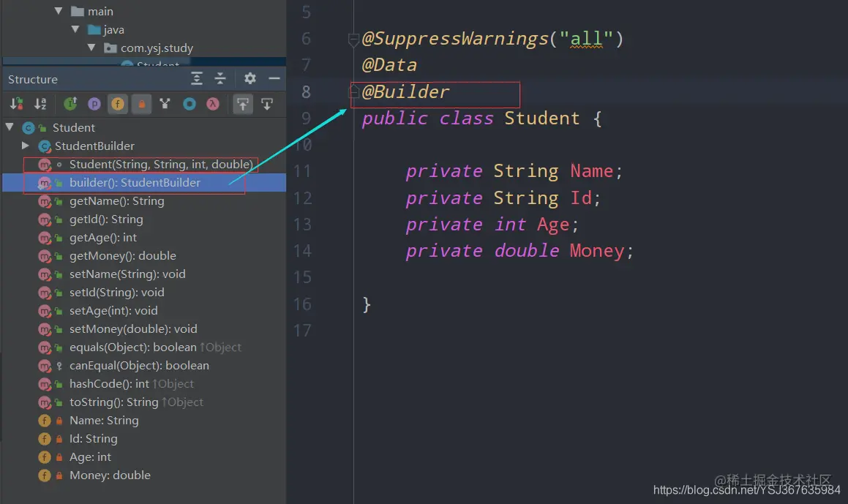848x504 pixels.
Task: Click the Name field declaration in code
Action: click(x=592, y=171)
